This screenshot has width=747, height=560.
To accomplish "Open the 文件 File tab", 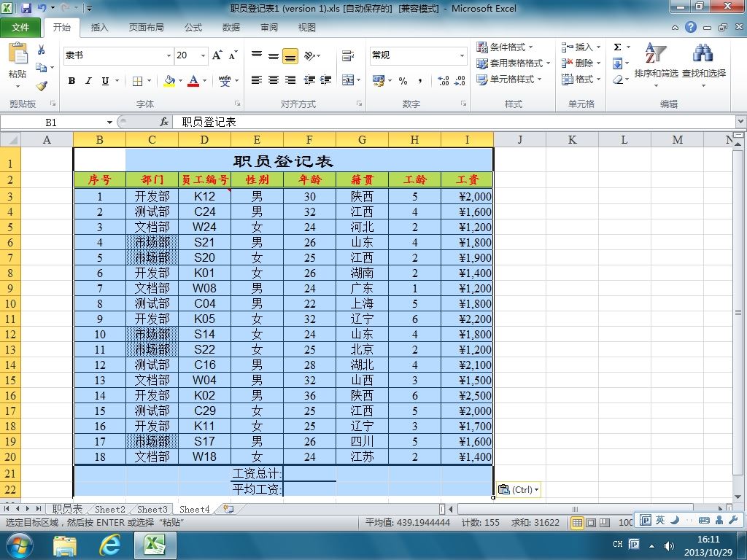I will (20, 27).
